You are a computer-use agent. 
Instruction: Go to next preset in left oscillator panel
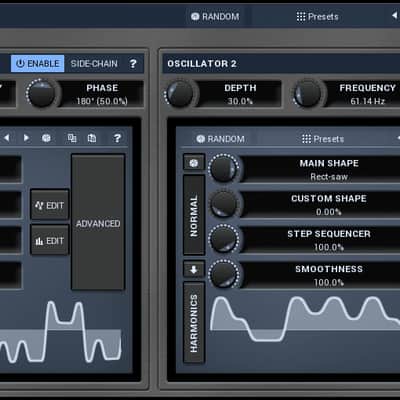click(x=26, y=138)
